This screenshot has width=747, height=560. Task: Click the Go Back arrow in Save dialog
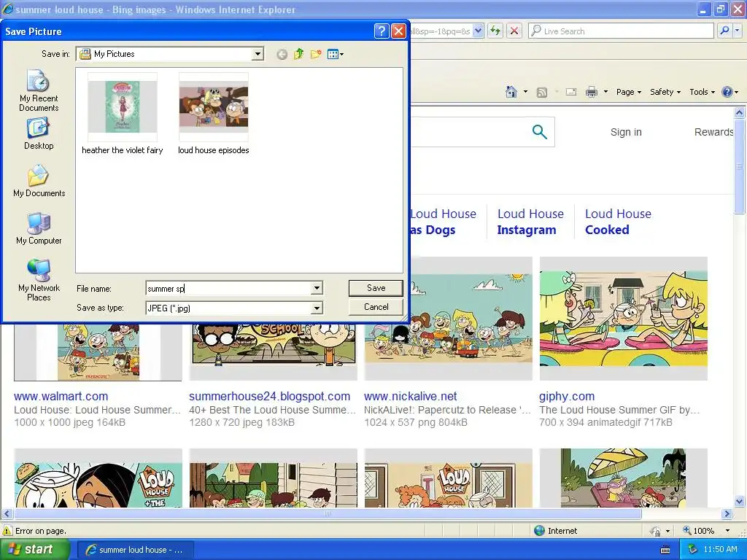pos(282,54)
